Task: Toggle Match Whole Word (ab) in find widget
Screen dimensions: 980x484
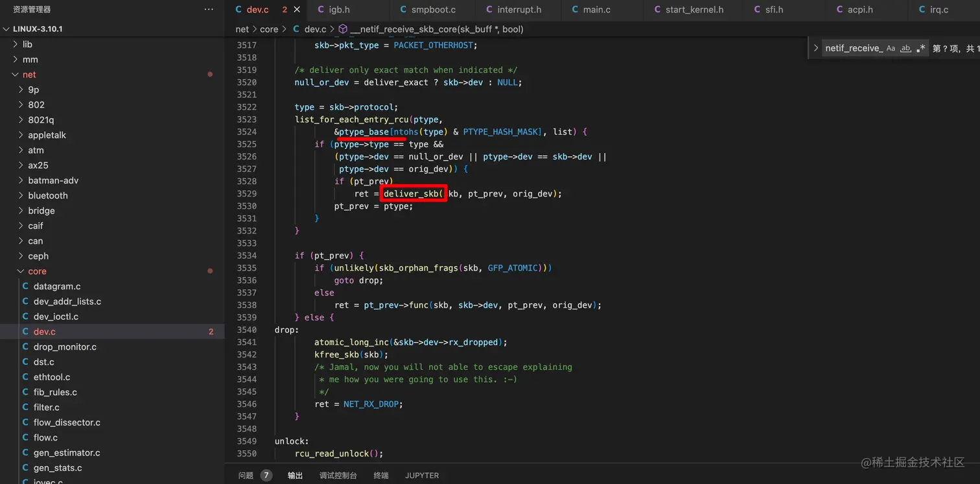Action: point(905,49)
